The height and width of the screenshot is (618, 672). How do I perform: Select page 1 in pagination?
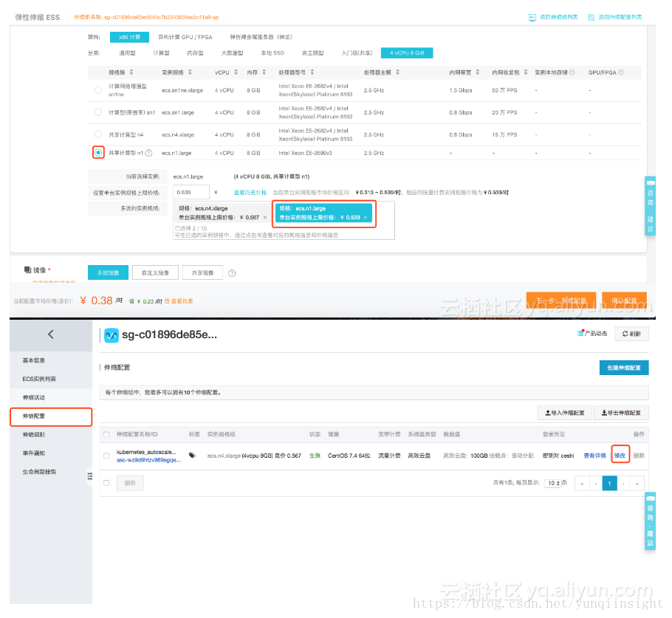pyautogui.click(x=609, y=484)
